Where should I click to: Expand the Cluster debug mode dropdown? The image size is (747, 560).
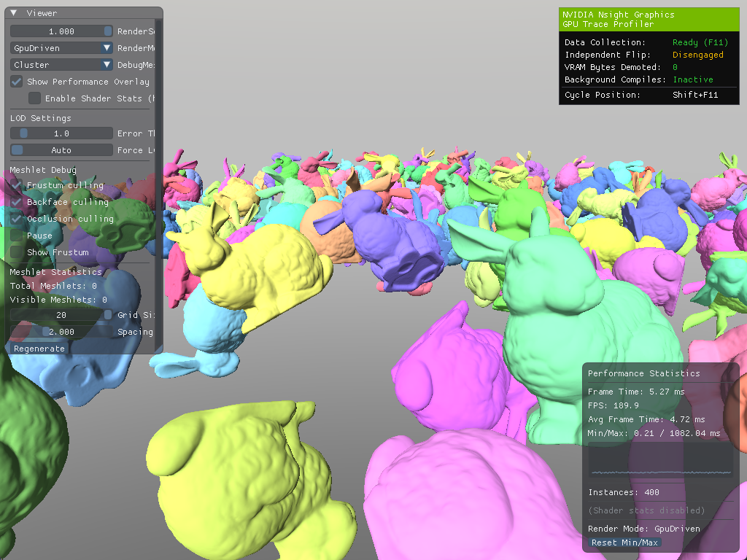point(62,65)
